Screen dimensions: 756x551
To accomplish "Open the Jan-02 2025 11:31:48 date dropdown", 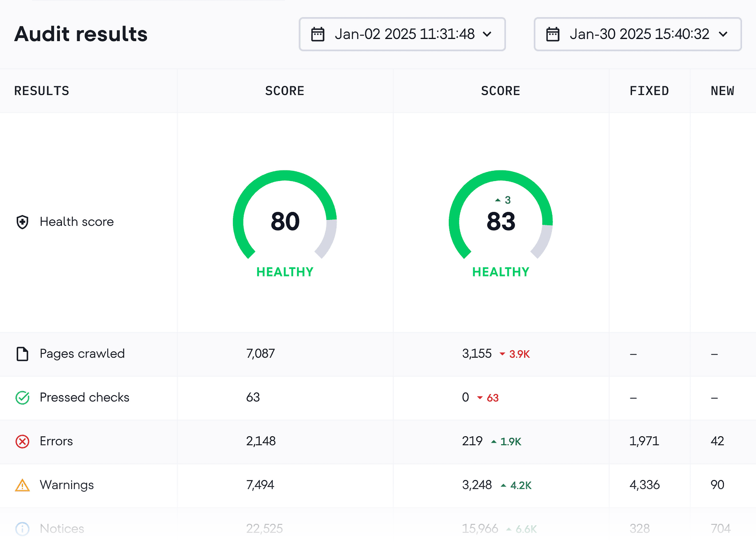I will 402,34.
